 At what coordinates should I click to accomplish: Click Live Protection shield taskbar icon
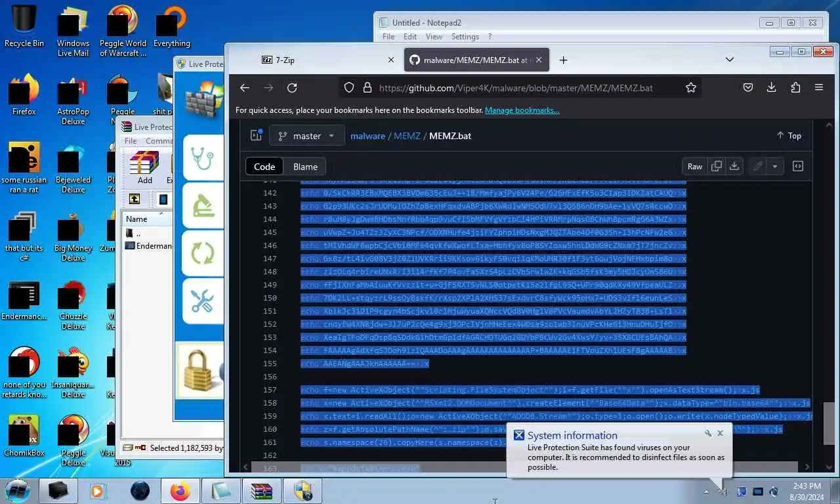[x=303, y=491]
